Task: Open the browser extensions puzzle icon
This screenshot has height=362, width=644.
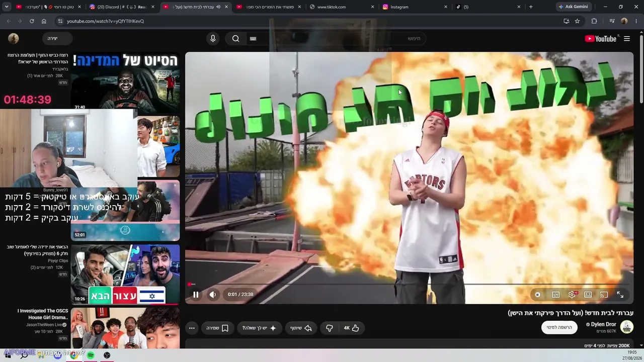Action: 594,21
